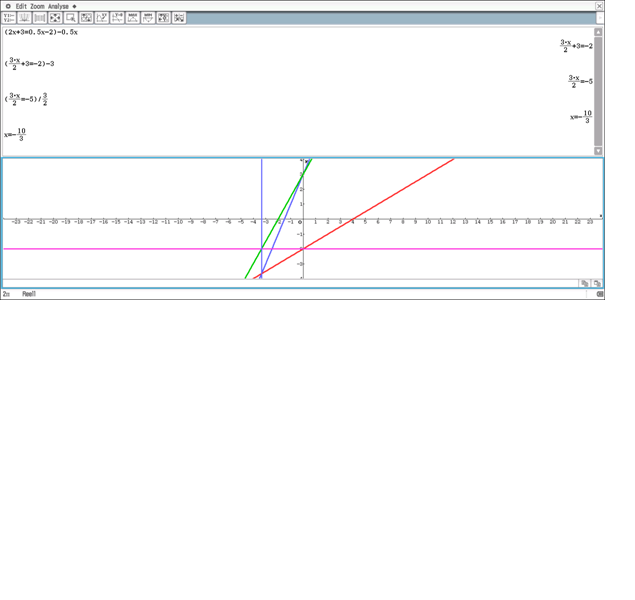635x600 pixels.
Task: Toggle the 2π angle mode in status bar
Action: tap(6, 294)
